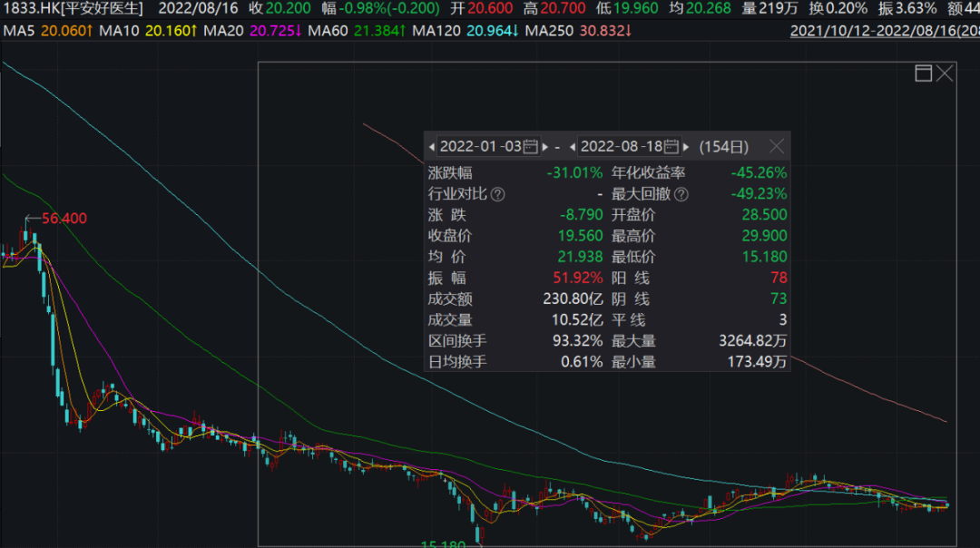Click opening price 开 20.600 in header
The image size is (980, 548).
pyautogui.click(x=481, y=8)
